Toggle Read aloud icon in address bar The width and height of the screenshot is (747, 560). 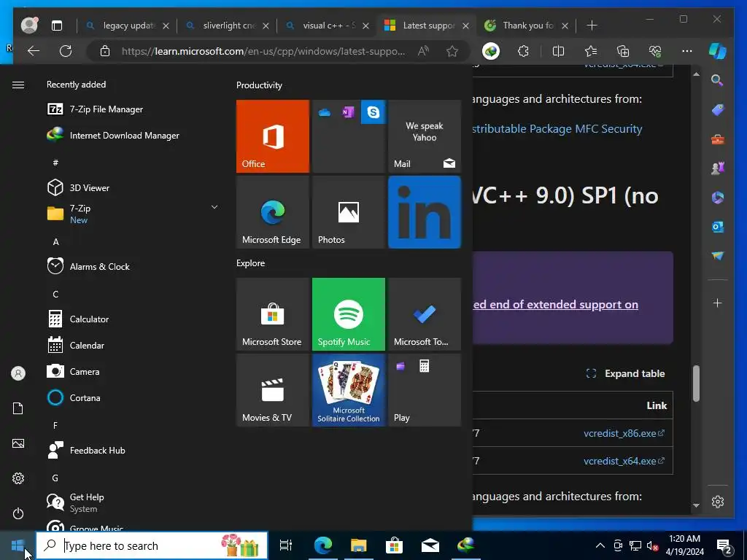pos(423,51)
